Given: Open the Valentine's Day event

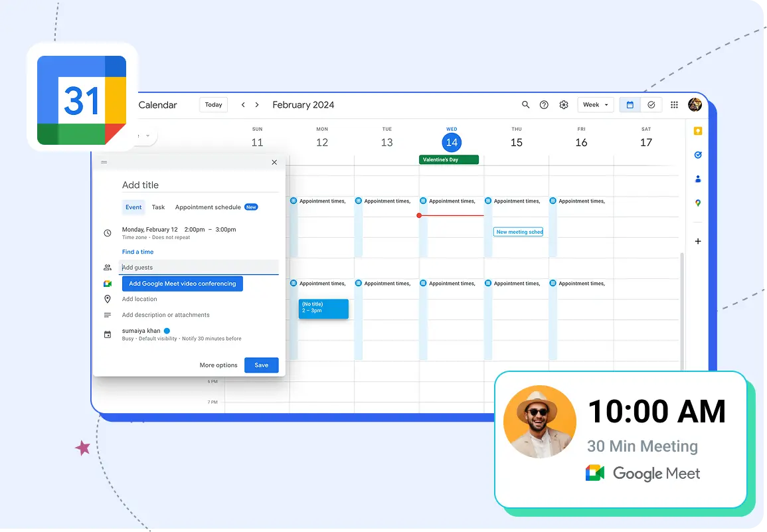Looking at the screenshot, I should click(448, 159).
